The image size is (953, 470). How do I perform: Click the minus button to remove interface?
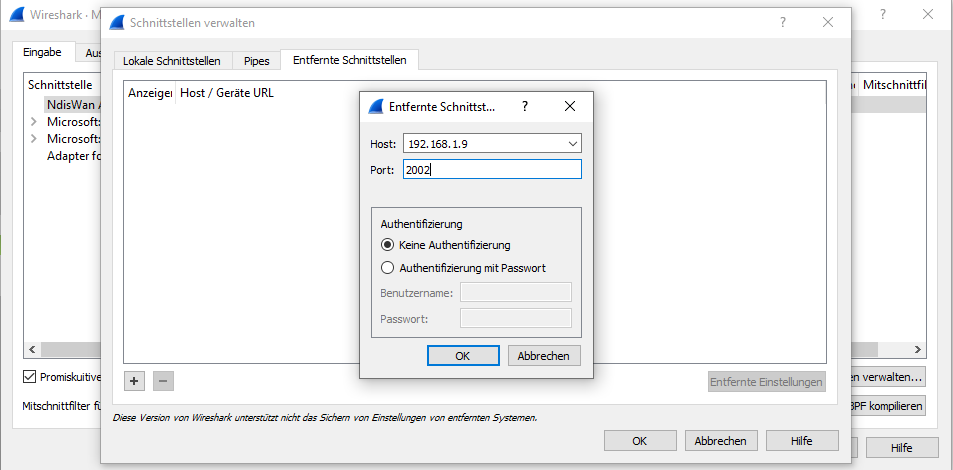point(163,381)
